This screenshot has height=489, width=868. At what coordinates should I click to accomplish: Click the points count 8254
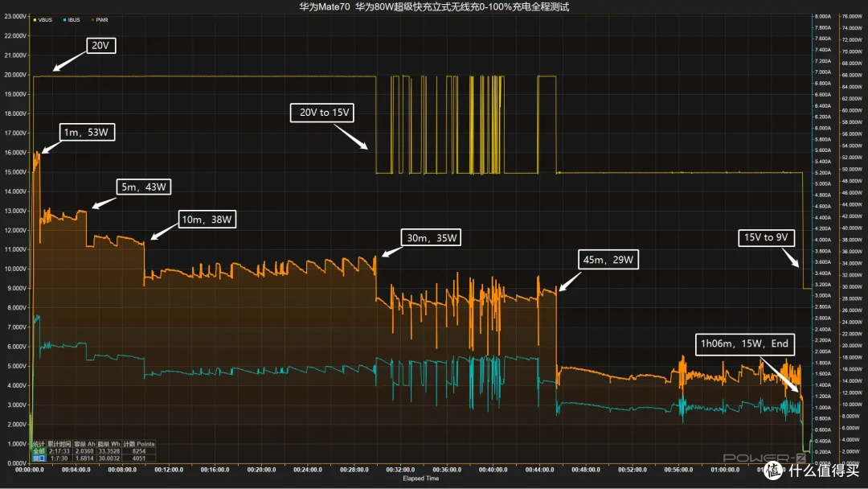[x=139, y=450]
